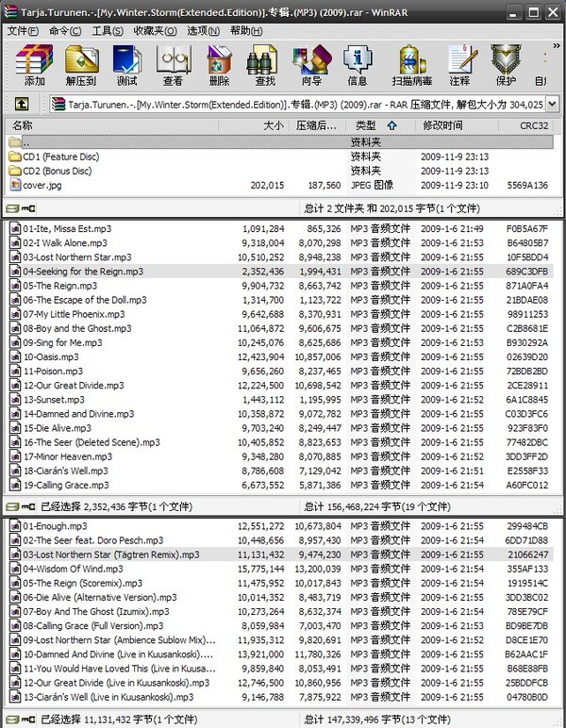Select the 01-Ite, Missa Est.mp3 file icon

point(15,228)
